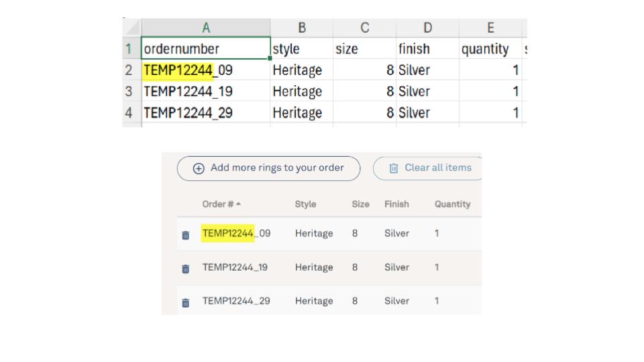Select spreadsheet cell TEMP12244_09
644x362 pixels.
pyautogui.click(x=206, y=70)
